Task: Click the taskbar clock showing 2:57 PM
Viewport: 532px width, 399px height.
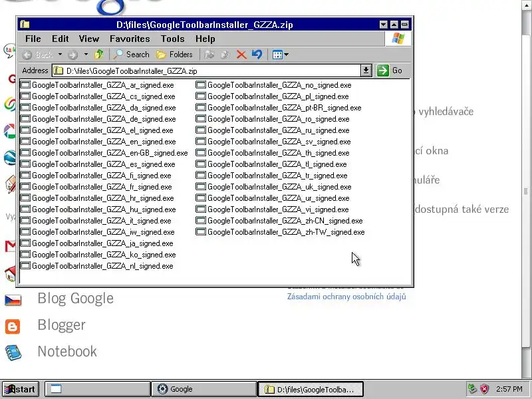Action: click(509, 389)
